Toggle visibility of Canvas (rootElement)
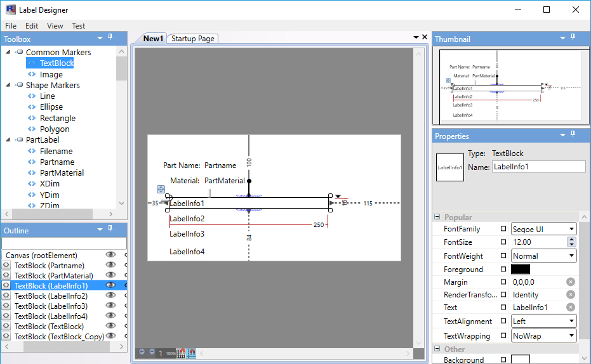This screenshot has width=591, height=364. [110, 255]
